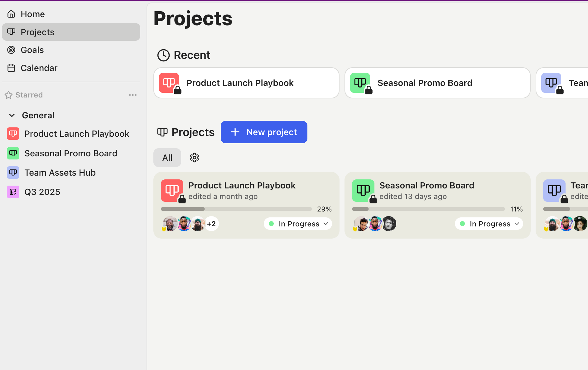The image size is (588, 370).
Task: Click green Seasonal Promo Board icon in Recent
Action: 360,83
